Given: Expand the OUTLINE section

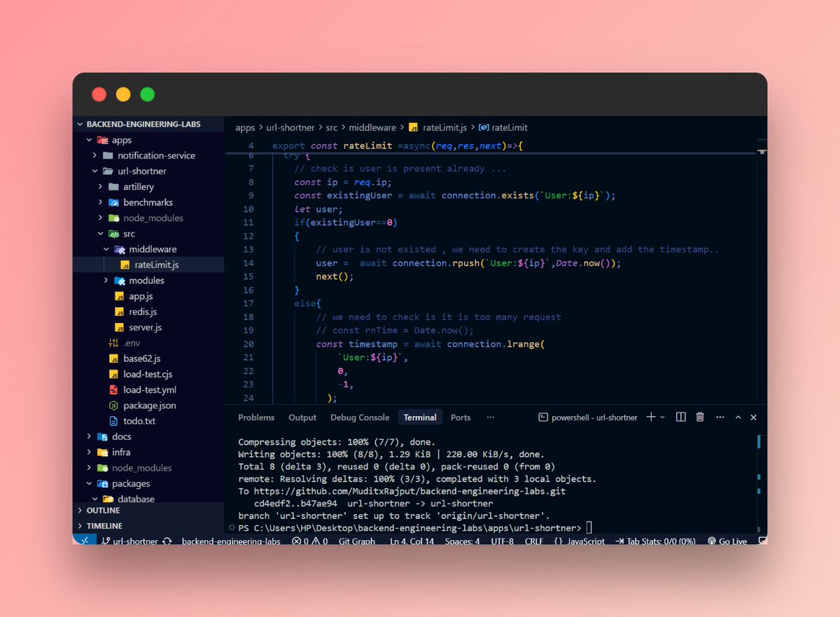Looking at the screenshot, I should point(148,511).
